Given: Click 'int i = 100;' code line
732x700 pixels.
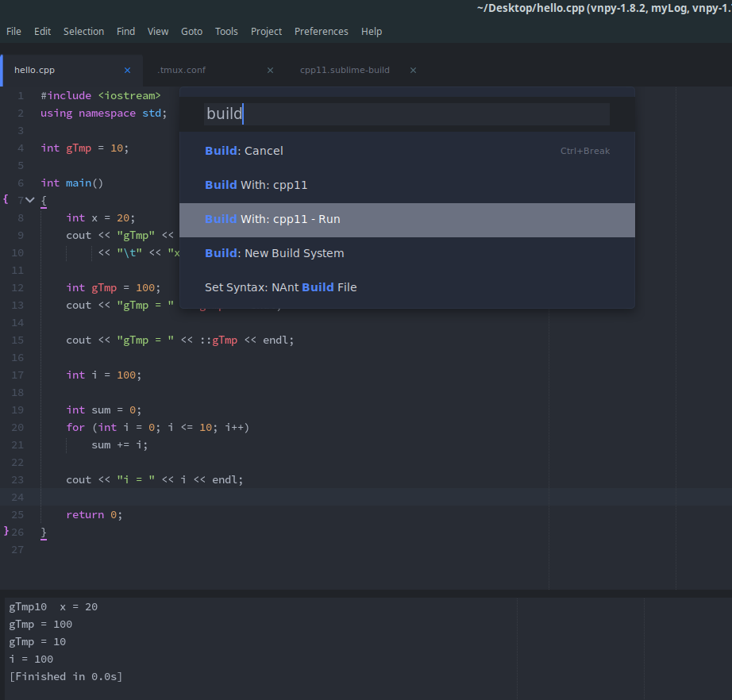Looking at the screenshot, I should click(104, 375).
